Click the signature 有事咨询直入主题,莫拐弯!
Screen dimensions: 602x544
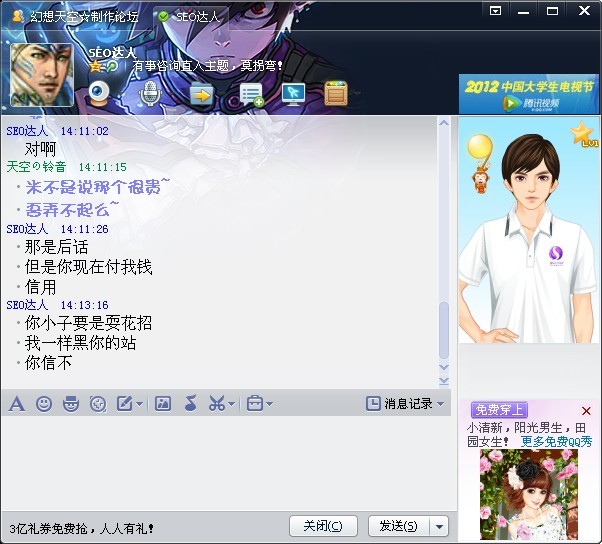tap(207, 66)
